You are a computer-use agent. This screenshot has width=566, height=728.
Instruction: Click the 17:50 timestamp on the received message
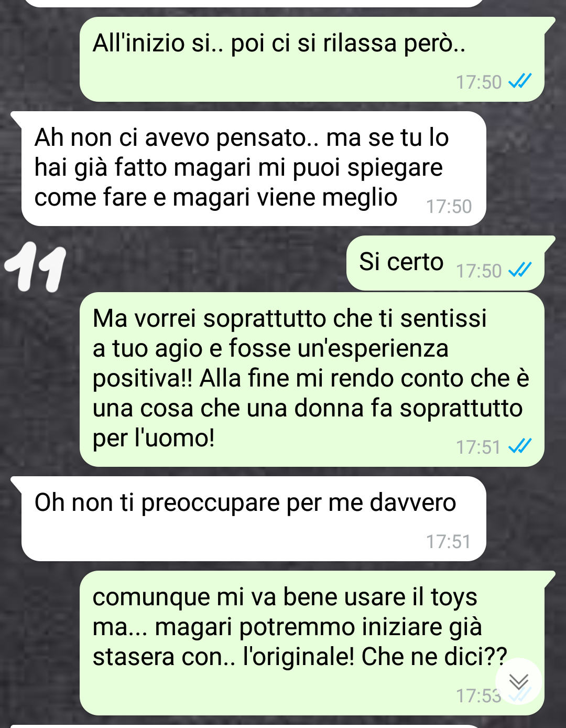pyautogui.click(x=449, y=207)
